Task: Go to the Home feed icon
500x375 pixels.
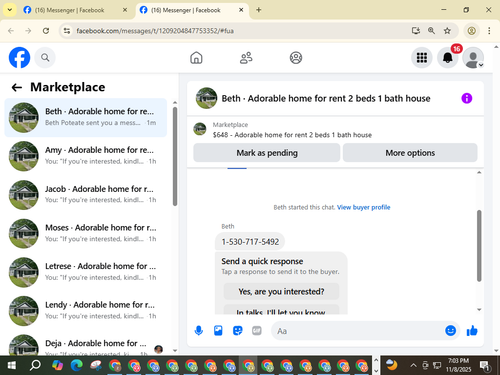Action: coord(196,58)
